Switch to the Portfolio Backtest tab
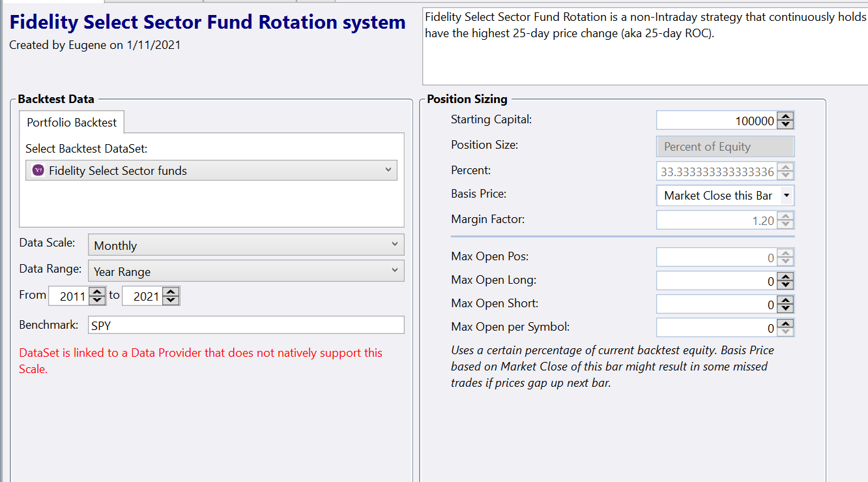The height and width of the screenshot is (482, 868). click(x=72, y=123)
